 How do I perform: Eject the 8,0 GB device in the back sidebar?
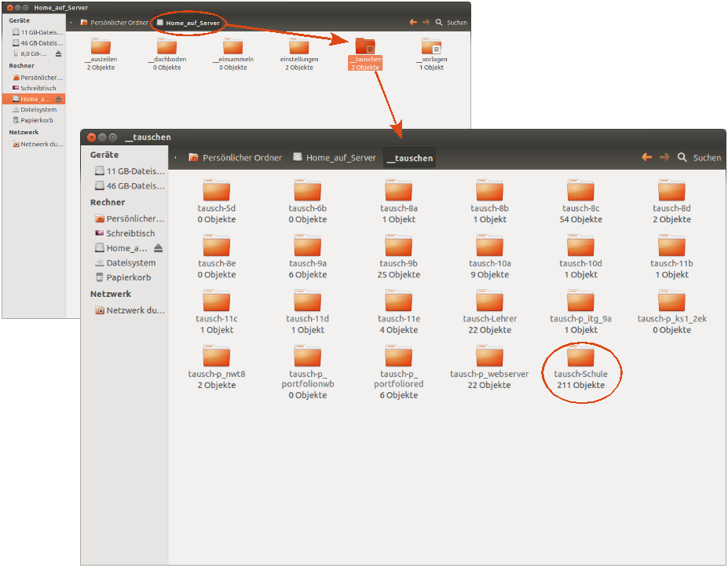[x=58, y=53]
